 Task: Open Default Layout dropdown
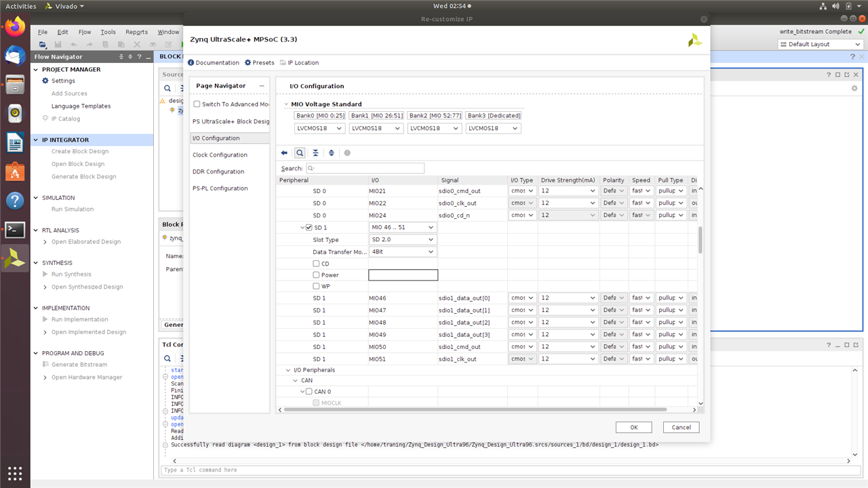(820, 44)
